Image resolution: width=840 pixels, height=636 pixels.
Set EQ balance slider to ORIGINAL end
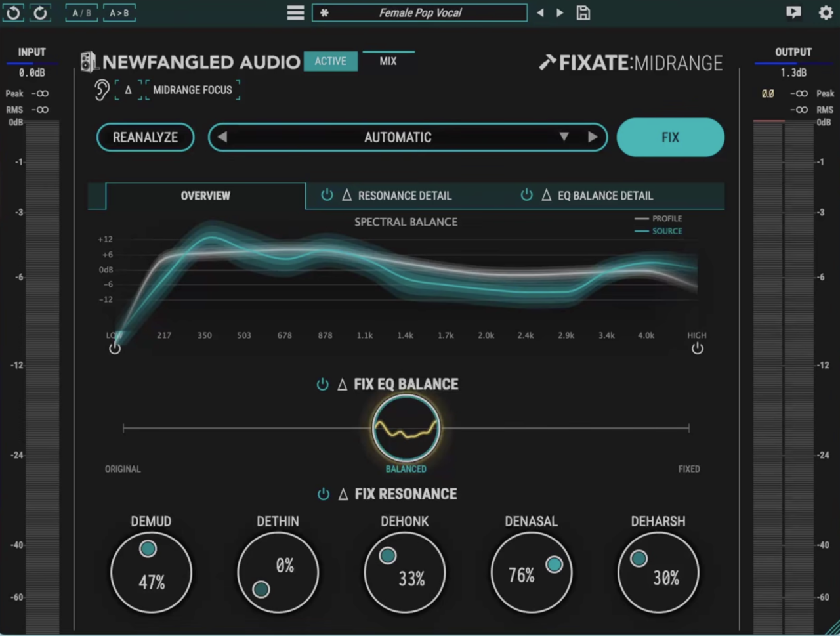(x=124, y=428)
